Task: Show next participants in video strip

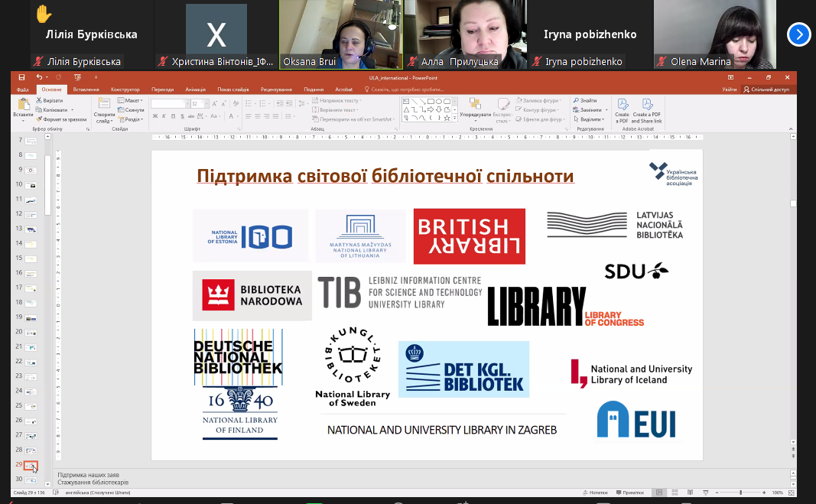Action: [x=799, y=34]
